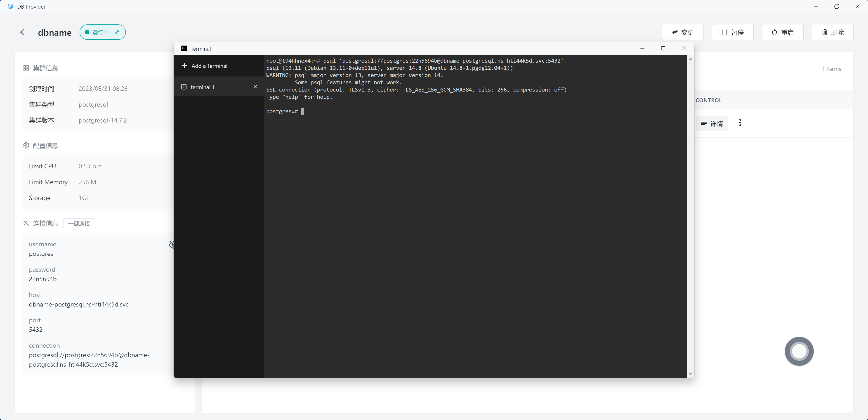Click the DB Provider app logo
This screenshot has width=868, height=420.
[10, 6]
